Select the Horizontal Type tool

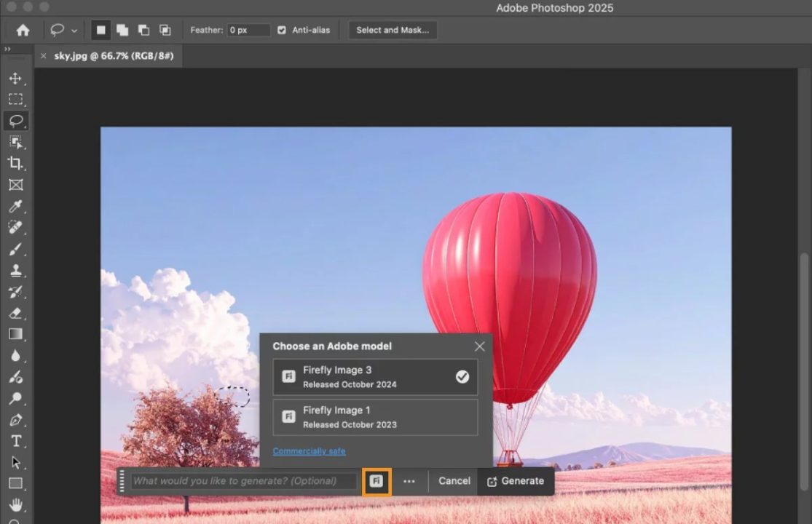tap(15, 441)
